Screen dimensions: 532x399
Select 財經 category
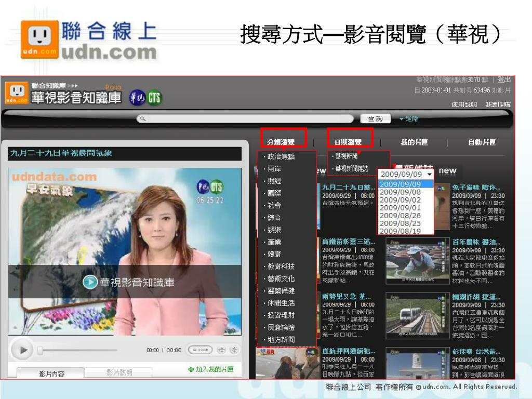point(274,181)
